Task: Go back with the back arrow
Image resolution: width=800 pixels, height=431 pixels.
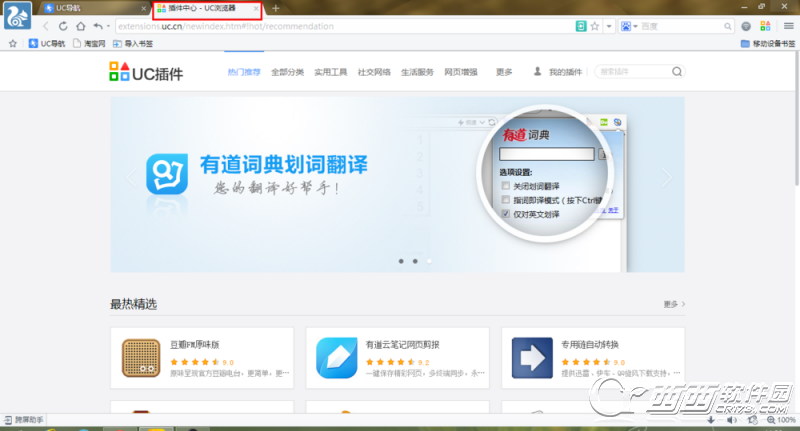Action: (x=46, y=26)
